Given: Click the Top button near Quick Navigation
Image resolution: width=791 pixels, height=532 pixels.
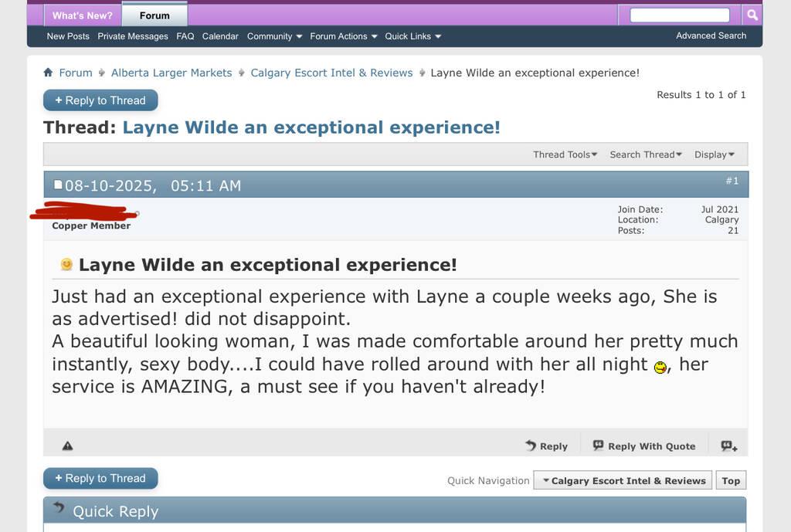Looking at the screenshot, I should pos(731,480).
